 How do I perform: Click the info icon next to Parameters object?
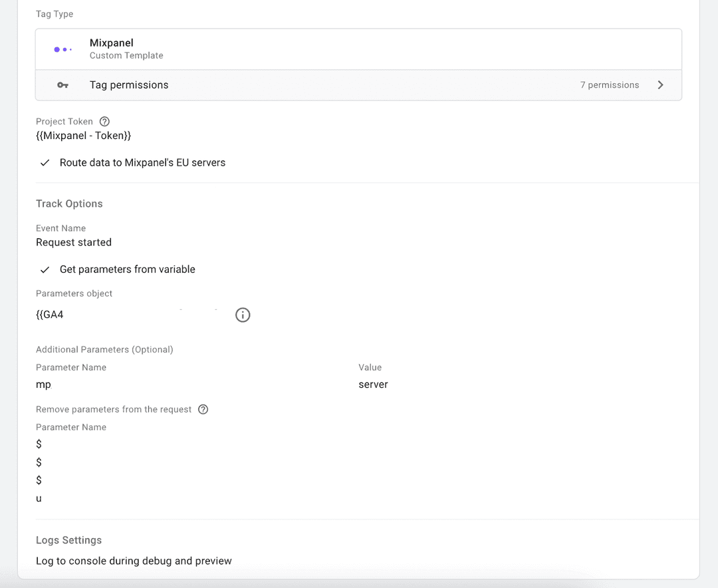(x=243, y=315)
